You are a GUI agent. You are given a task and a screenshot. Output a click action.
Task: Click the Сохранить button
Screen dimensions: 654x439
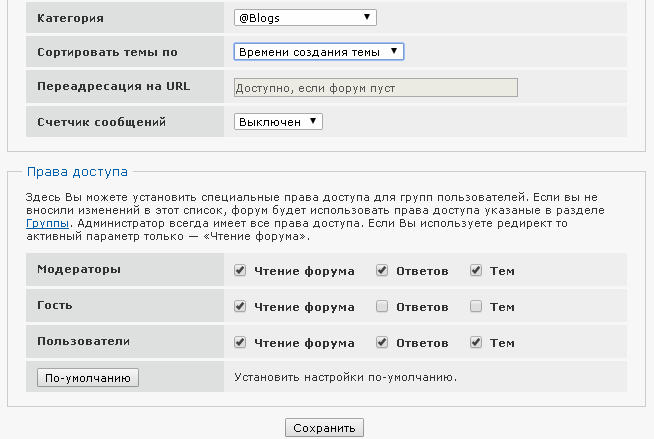click(x=325, y=429)
